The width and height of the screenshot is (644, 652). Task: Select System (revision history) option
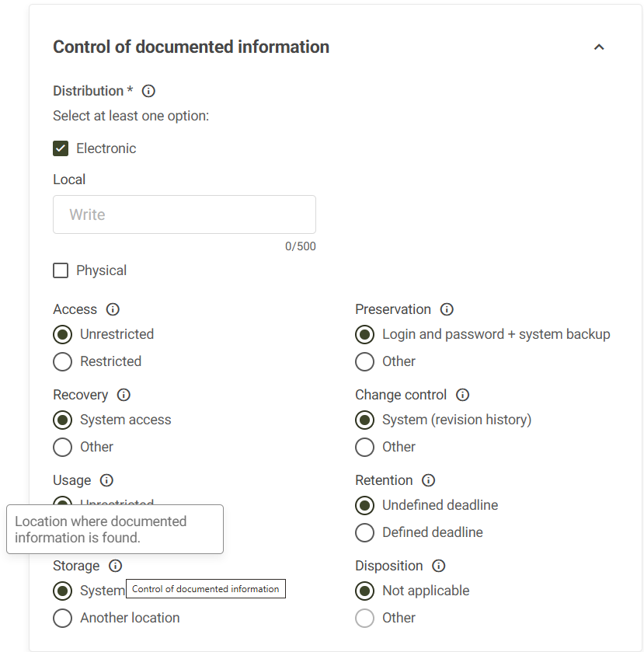click(x=364, y=420)
